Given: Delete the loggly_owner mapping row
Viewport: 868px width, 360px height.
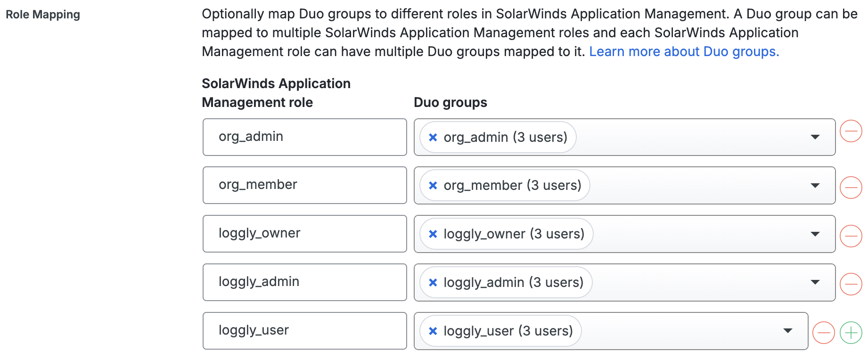Looking at the screenshot, I should click(x=851, y=236).
